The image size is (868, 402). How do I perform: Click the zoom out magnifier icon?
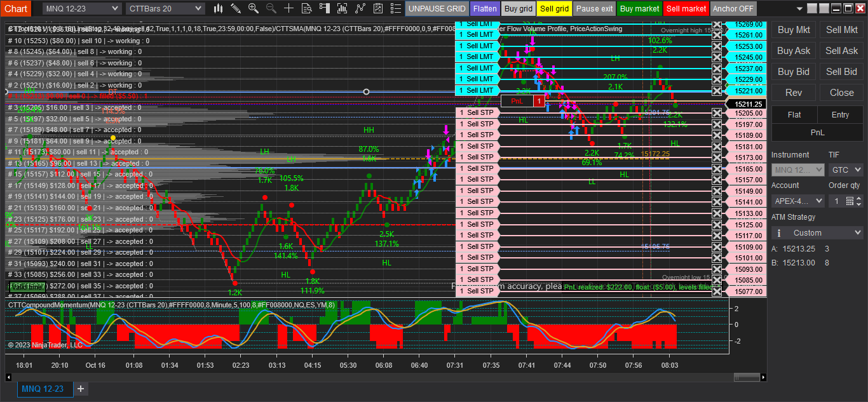[271, 8]
